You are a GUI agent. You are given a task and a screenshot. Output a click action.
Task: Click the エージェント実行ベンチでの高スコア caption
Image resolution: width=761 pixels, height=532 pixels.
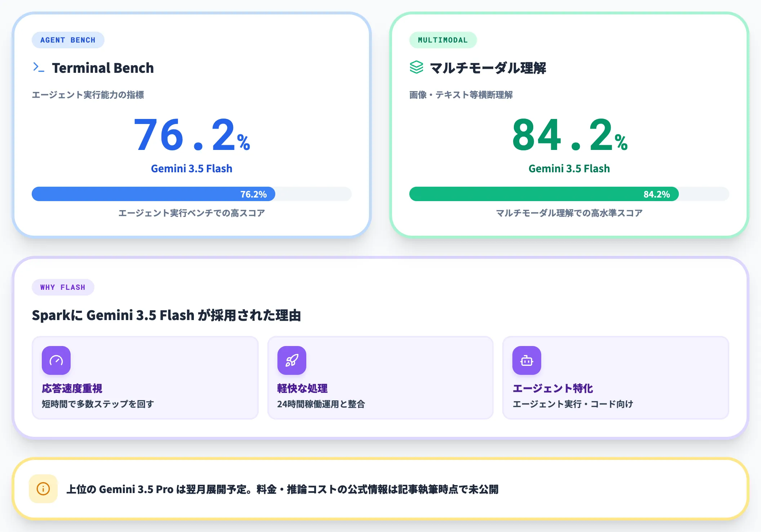pyautogui.click(x=192, y=213)
